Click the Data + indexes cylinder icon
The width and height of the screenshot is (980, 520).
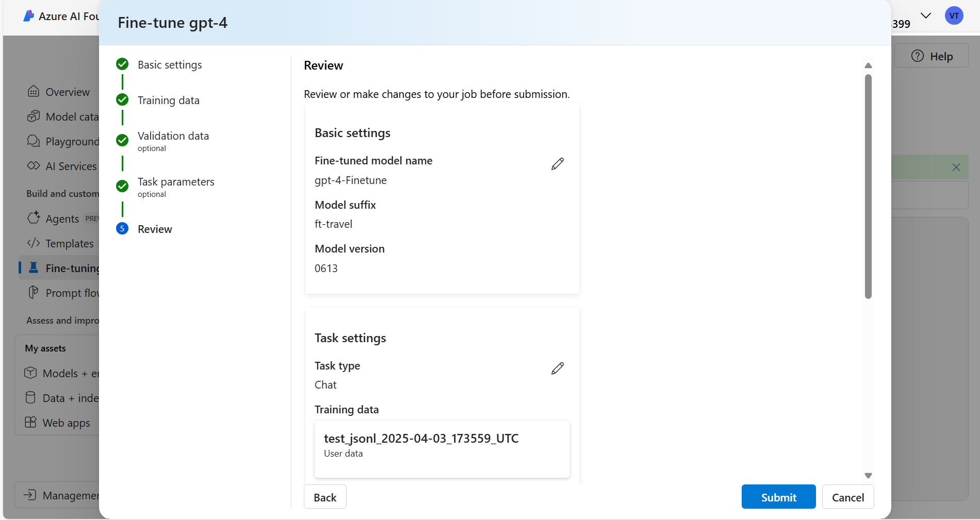(30, 397)
